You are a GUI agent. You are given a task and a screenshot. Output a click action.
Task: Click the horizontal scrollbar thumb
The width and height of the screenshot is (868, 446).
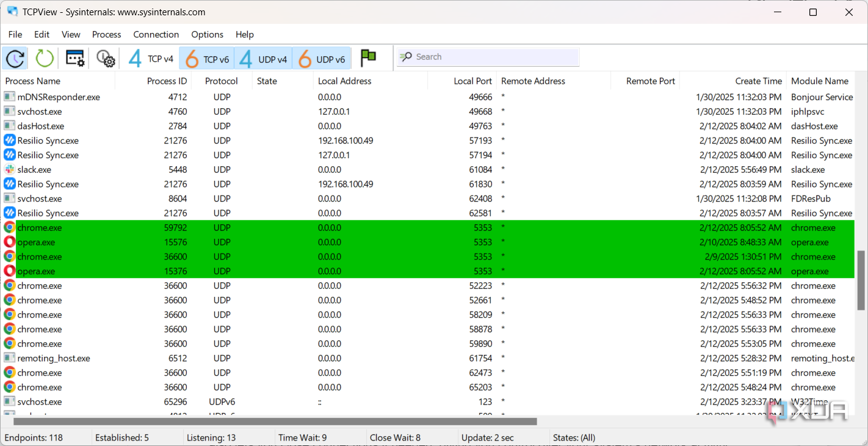(x=275, y=422)
